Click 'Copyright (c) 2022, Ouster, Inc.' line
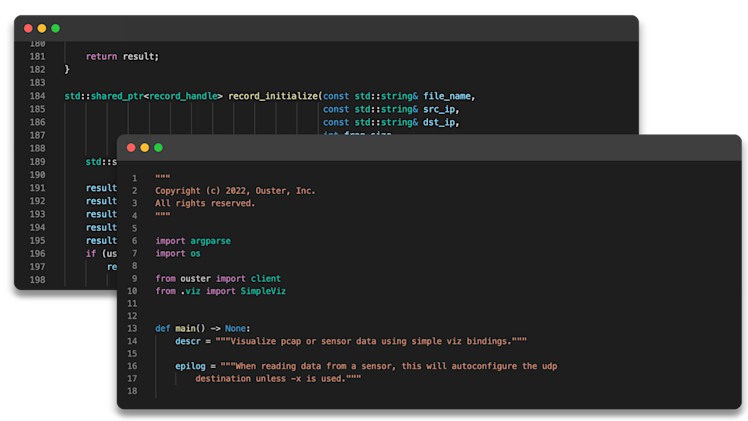748x421 pixels. 235,191
